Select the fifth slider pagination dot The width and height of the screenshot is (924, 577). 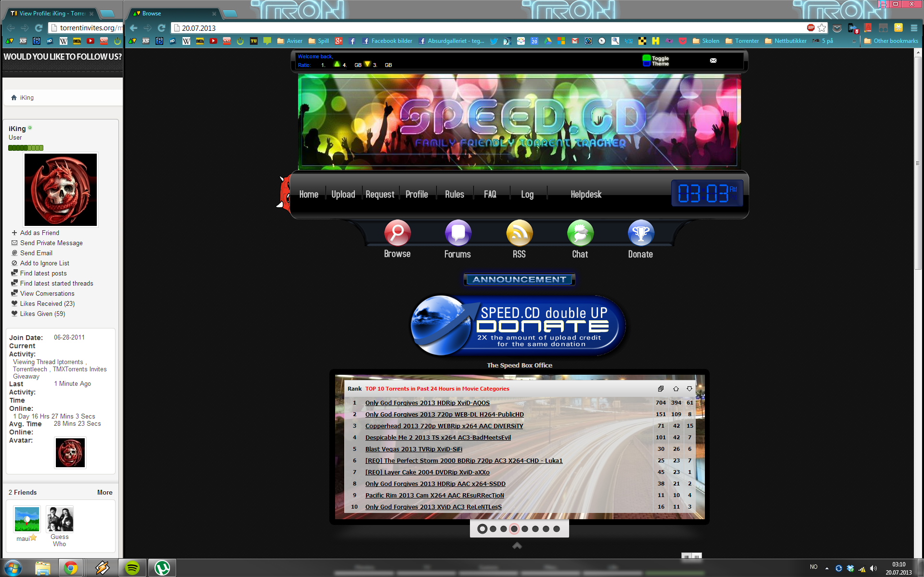point(525,529)
